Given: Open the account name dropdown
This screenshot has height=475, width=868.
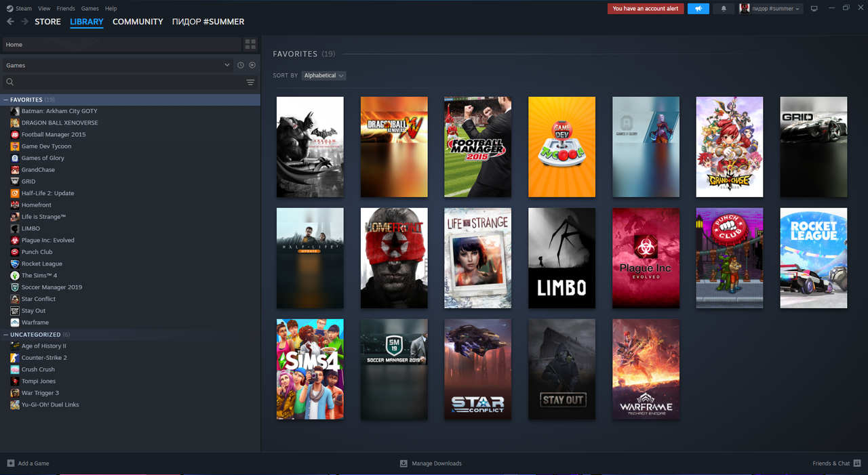Looking at the screenshot, I should point(771,9).
